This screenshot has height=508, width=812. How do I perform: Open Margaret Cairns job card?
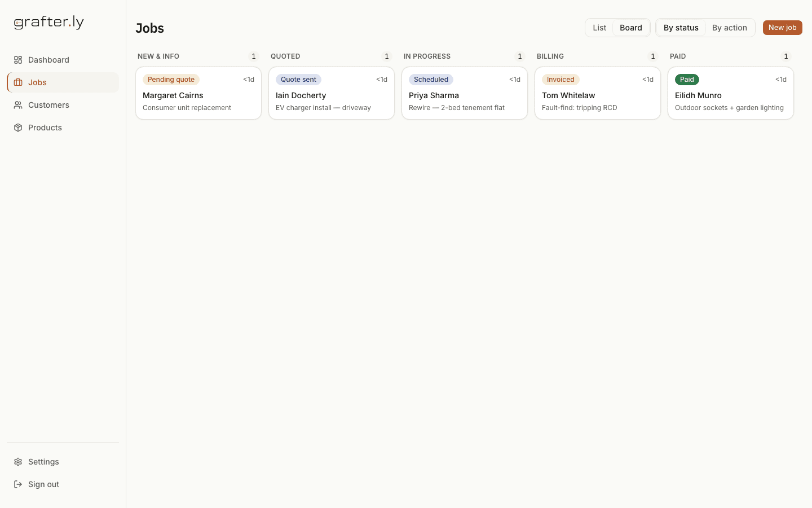coord(198,93)
